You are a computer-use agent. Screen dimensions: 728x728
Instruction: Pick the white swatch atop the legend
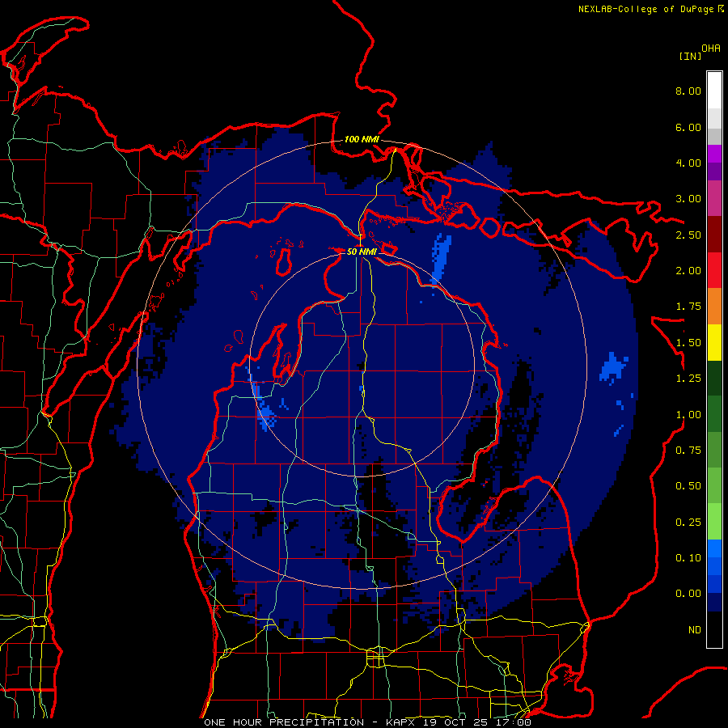coord(714,90)
